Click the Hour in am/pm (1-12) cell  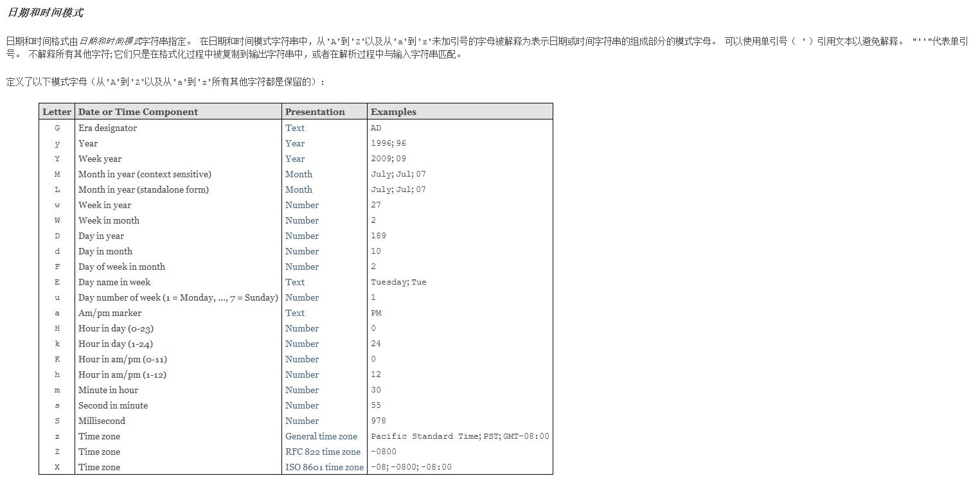(122, 375)
